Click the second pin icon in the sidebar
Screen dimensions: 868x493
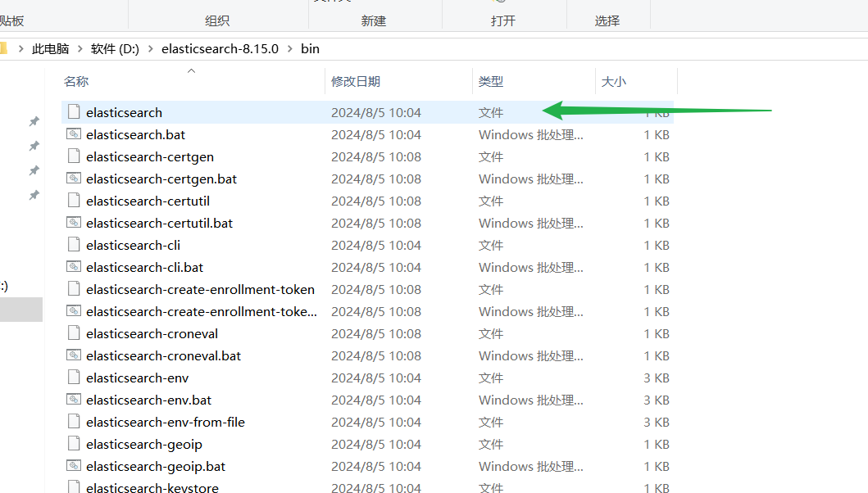(x=34, y=146)
